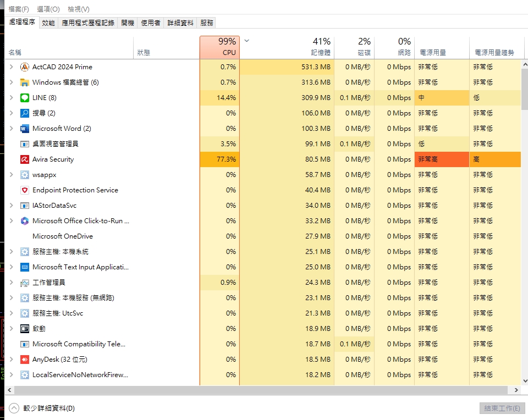Click the Microsoft Text Input Application icon
Screen dimensions: 528x420
coord(25,267)
